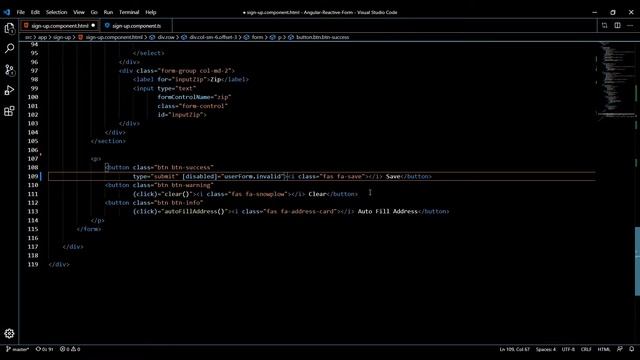640x360 pixels.
Task: Open the Help menu
Action: pyautogui.click(x=151, y=12)
